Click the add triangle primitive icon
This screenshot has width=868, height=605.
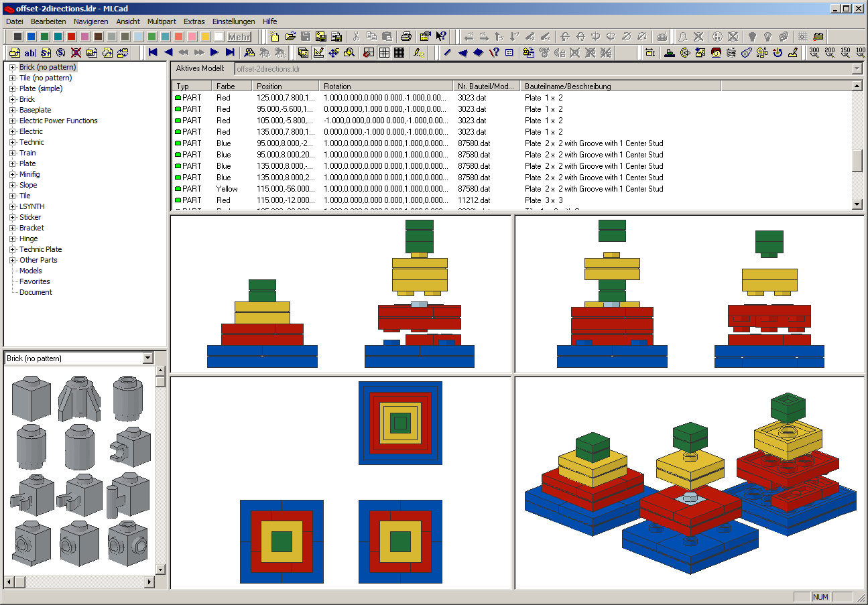click(462, 52)
